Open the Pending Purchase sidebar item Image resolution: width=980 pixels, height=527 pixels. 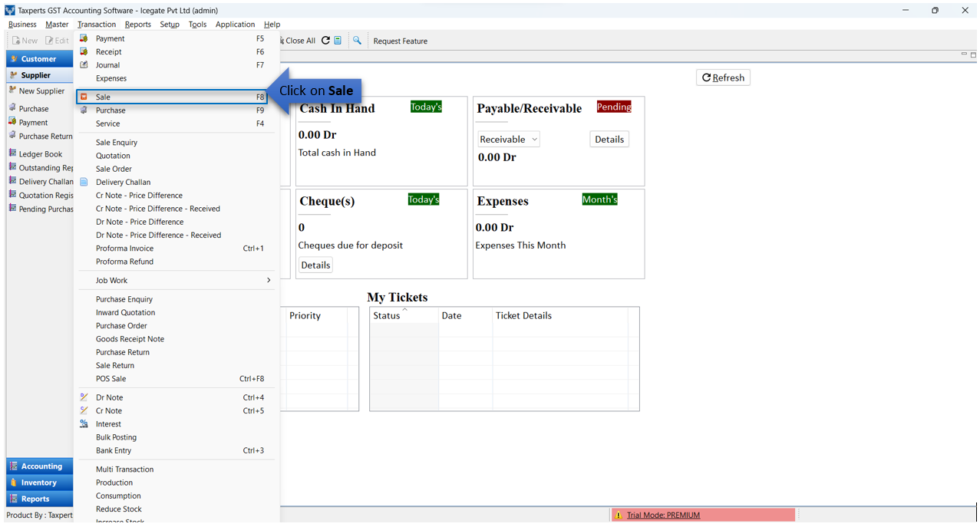[x=41, y=209]
